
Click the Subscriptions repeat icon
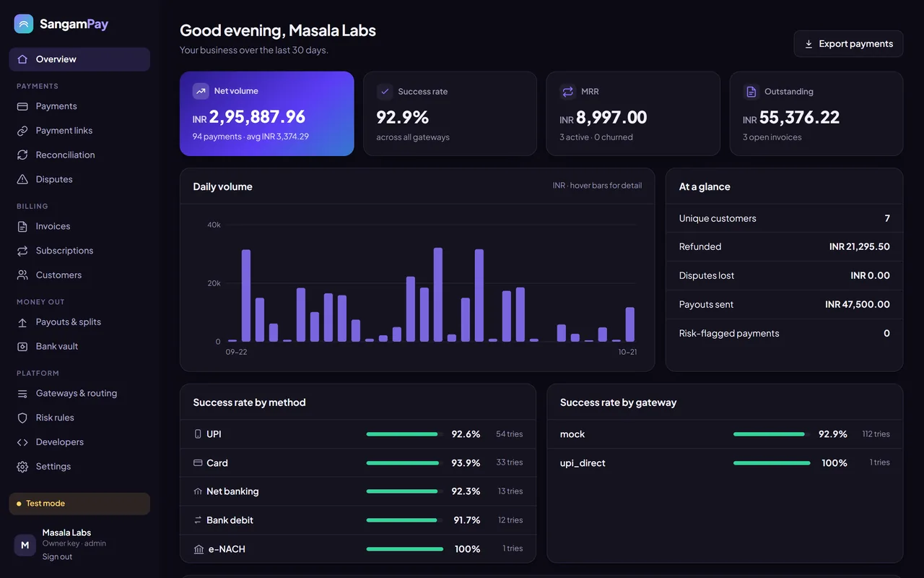click(x=22, y=251)
